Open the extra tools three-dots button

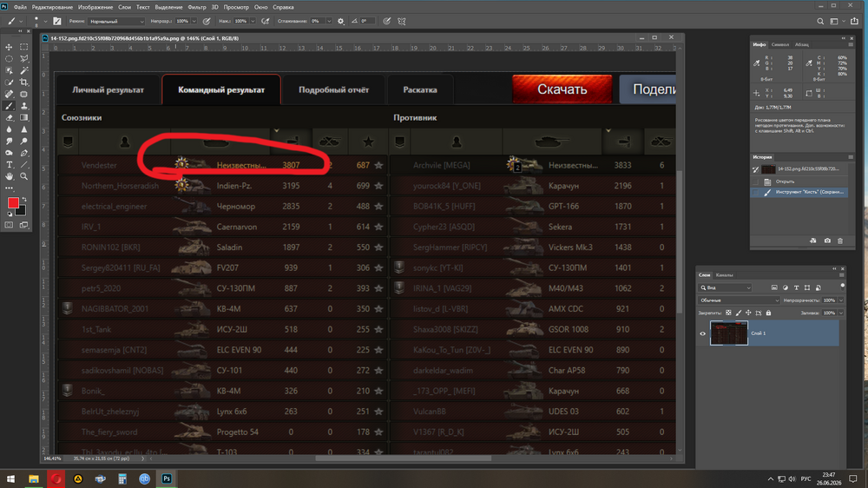(9, 188)
